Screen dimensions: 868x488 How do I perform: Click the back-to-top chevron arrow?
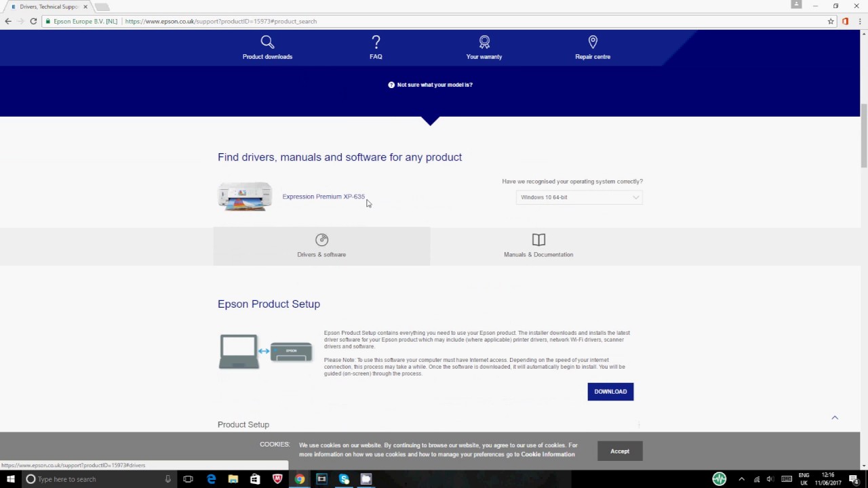coord(835,418)
